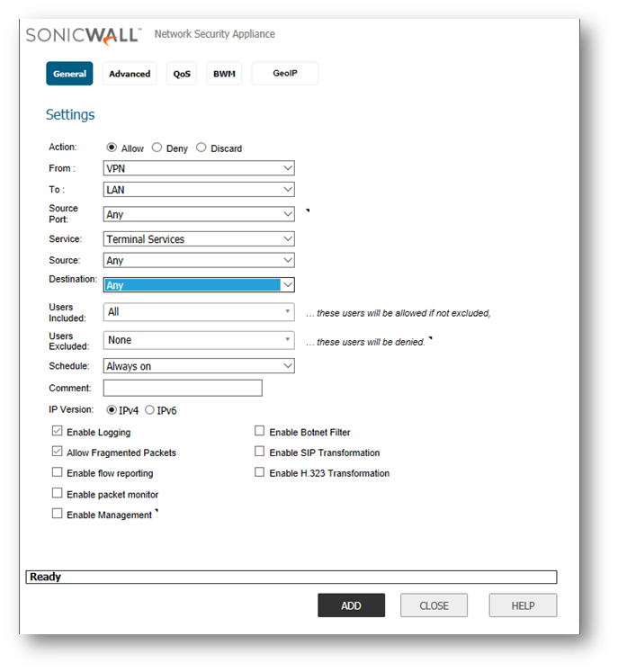Go to the BWM tab
618x672 pixels.
click(224, 74)
